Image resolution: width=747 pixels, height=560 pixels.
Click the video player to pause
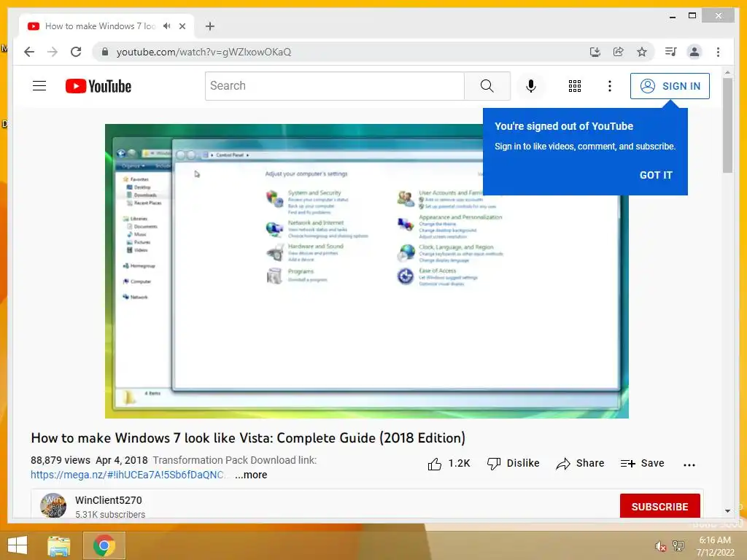366,271
